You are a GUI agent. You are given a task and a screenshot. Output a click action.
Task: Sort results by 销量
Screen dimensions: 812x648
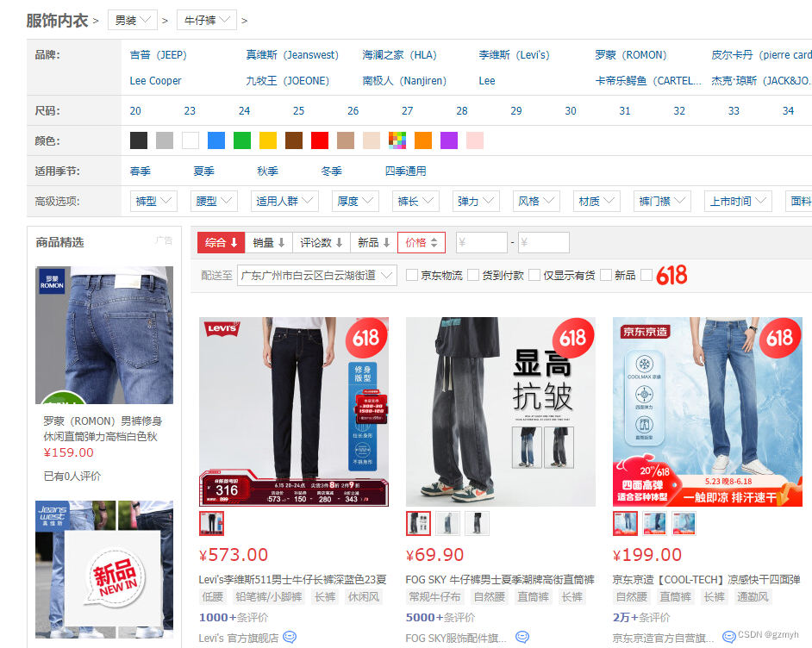[269, 242]
